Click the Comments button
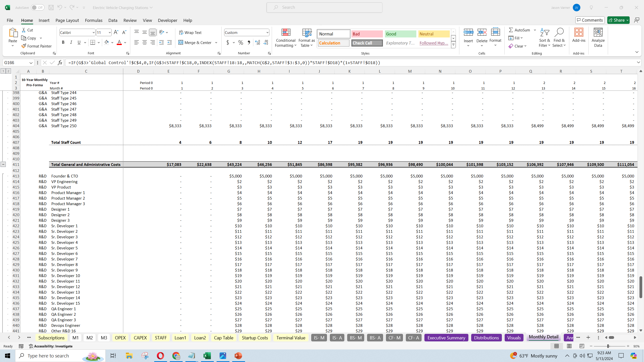This screenshot has height=362, width=644. 590,20
